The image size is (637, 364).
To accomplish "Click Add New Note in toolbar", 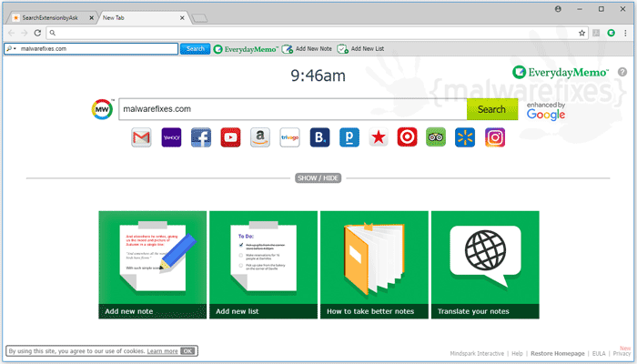I will 307,49.
